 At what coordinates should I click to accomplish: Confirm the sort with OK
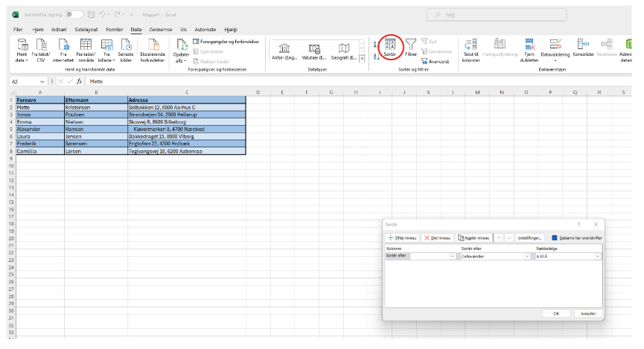(x=556, y=313)
